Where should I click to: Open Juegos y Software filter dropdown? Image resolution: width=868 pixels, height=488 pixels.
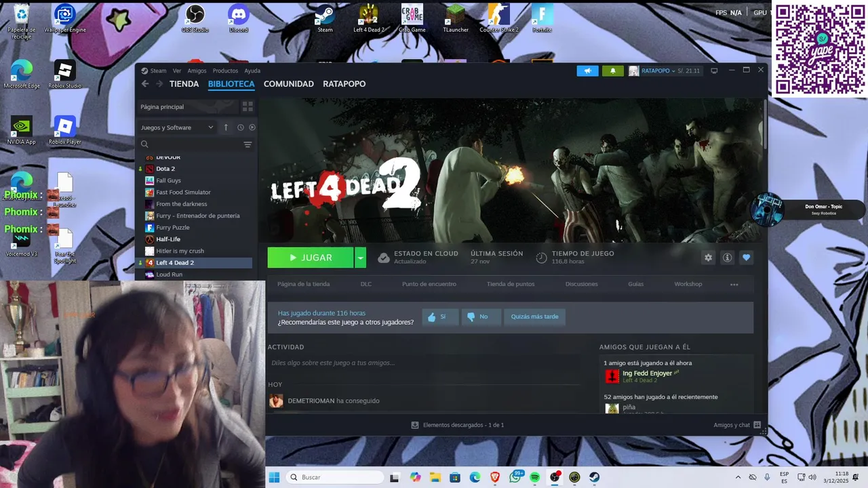pos(177,127)
